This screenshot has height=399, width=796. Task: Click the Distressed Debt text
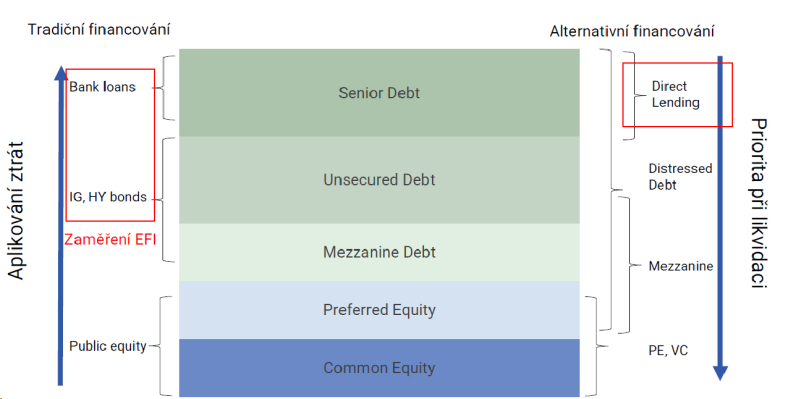[680, 177]
